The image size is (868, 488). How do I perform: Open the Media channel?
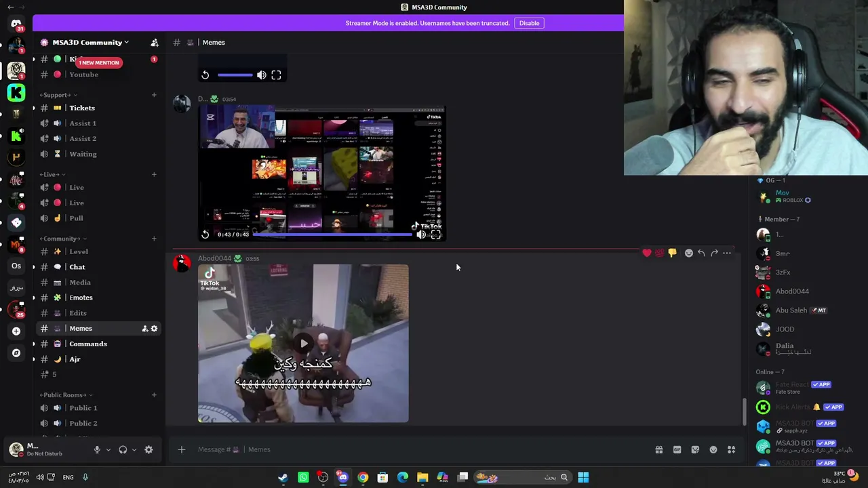[x=98, y=283]
